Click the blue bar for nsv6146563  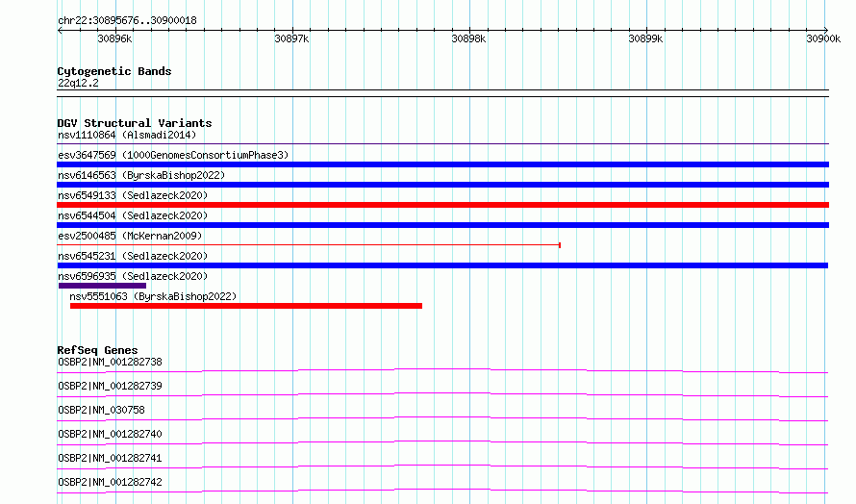click(x=442, y=185)
